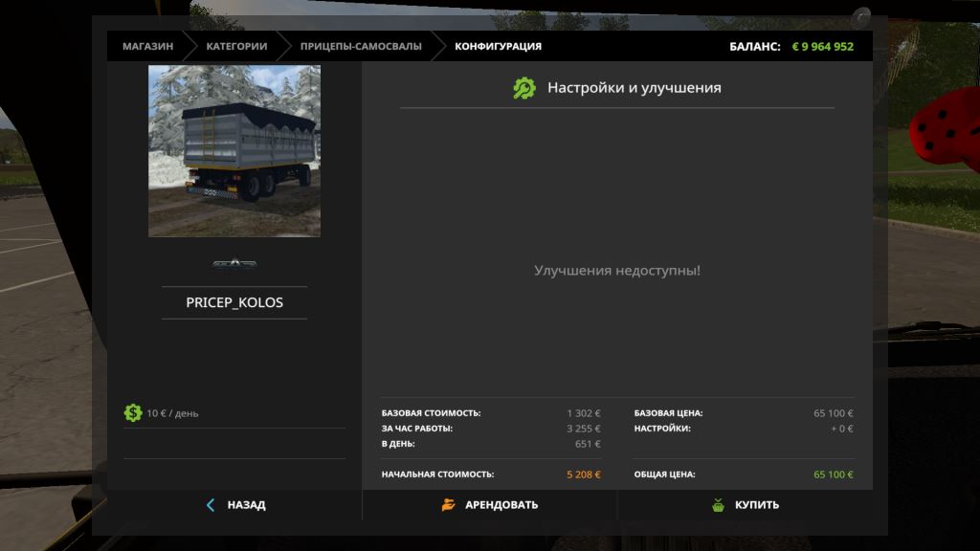This screenshot has height=551, width=980.
Task: Click the green balance amount
Action: click(x=822, y=46)
